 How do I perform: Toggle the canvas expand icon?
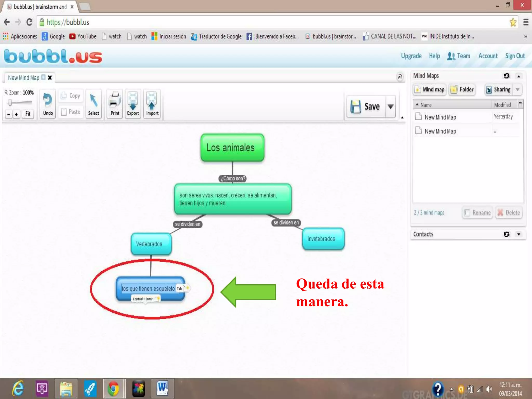point(400,77)
